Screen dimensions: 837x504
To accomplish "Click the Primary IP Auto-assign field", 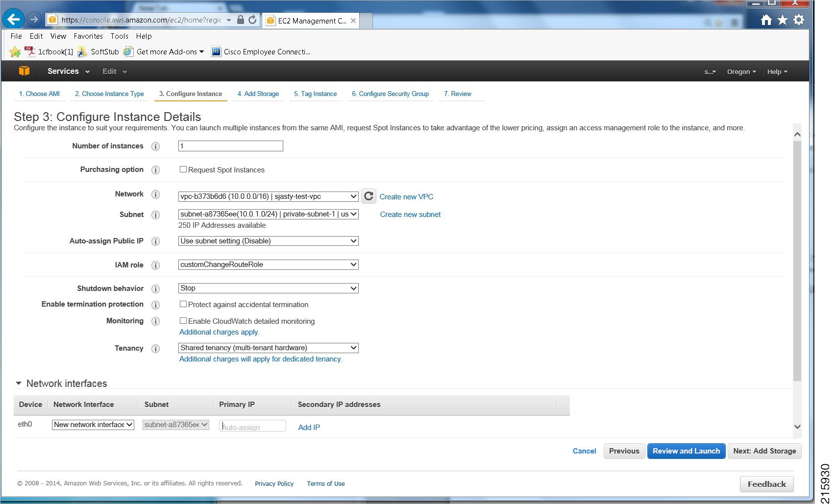I will click(252, 426).
